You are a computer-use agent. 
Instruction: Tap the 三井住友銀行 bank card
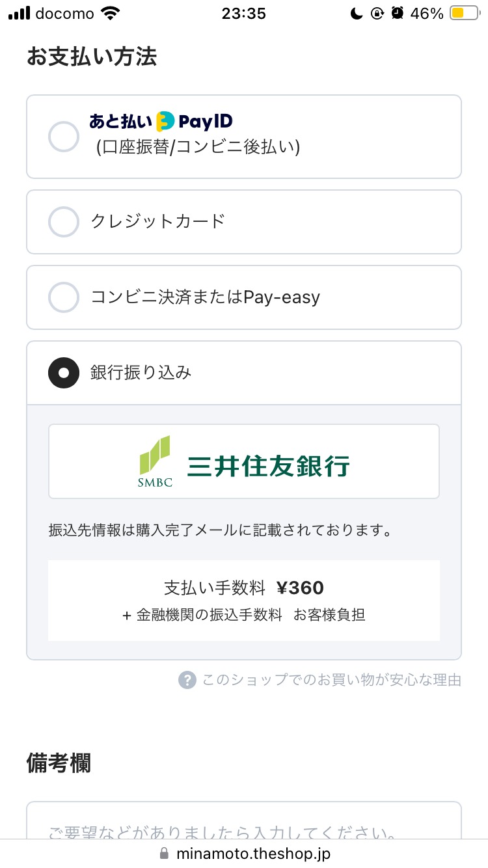coord(244,461)
